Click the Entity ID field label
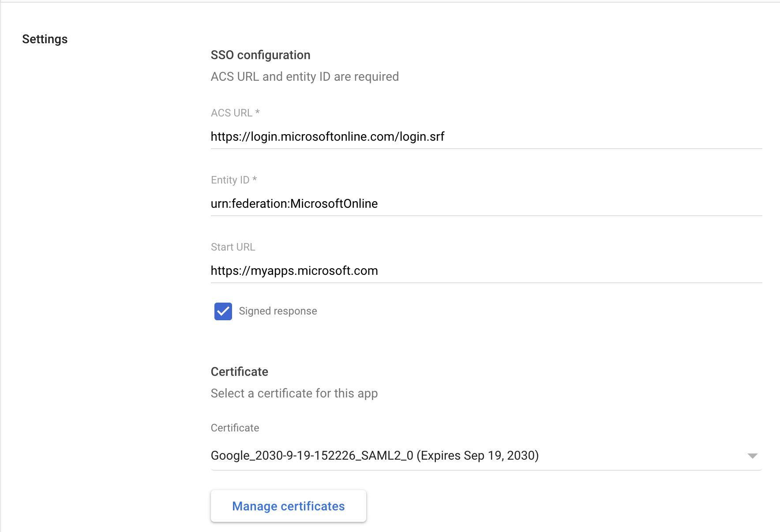Image resolution: width=780 pixels, height=532 pixels. (x=234, y=180)
